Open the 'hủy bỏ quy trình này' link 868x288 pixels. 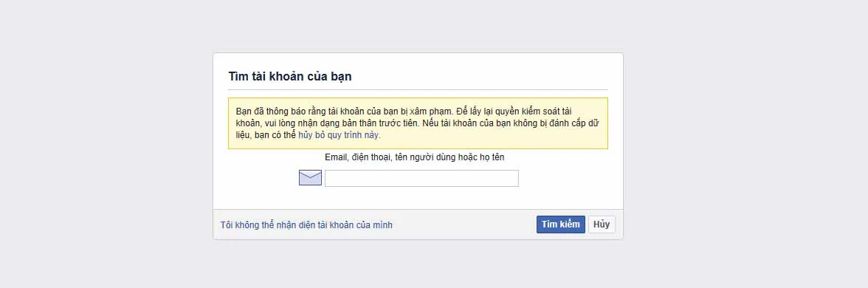point(340,135)
